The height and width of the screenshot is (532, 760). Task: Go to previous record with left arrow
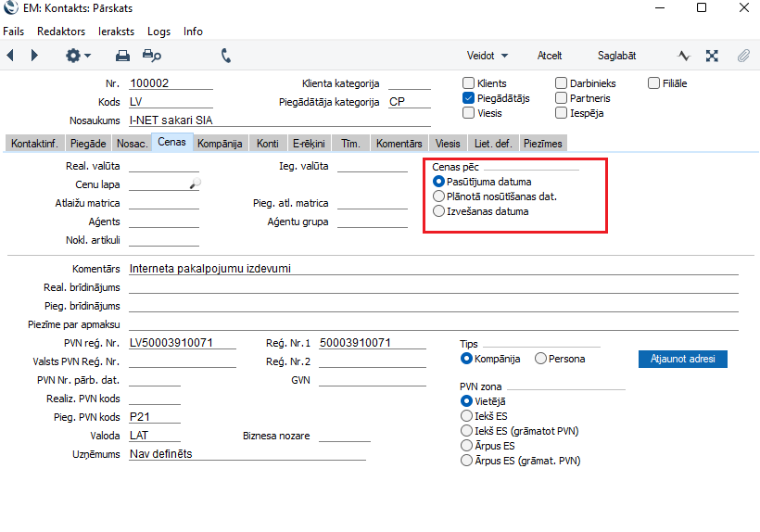point(11,56)
